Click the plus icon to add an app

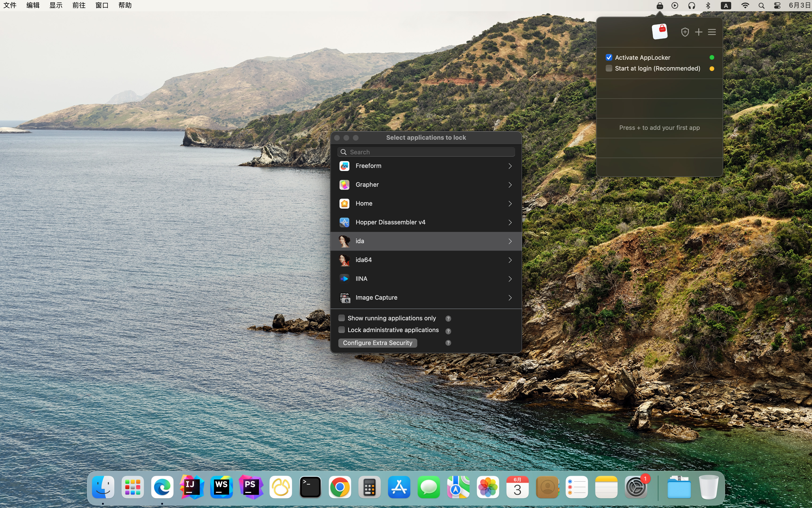pos(699,32)
